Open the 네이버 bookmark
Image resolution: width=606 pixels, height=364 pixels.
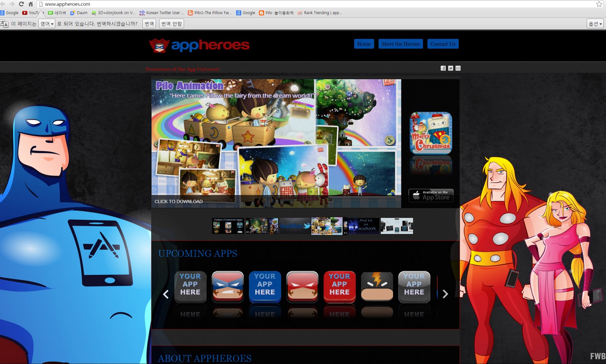click(x=57, y=12)
